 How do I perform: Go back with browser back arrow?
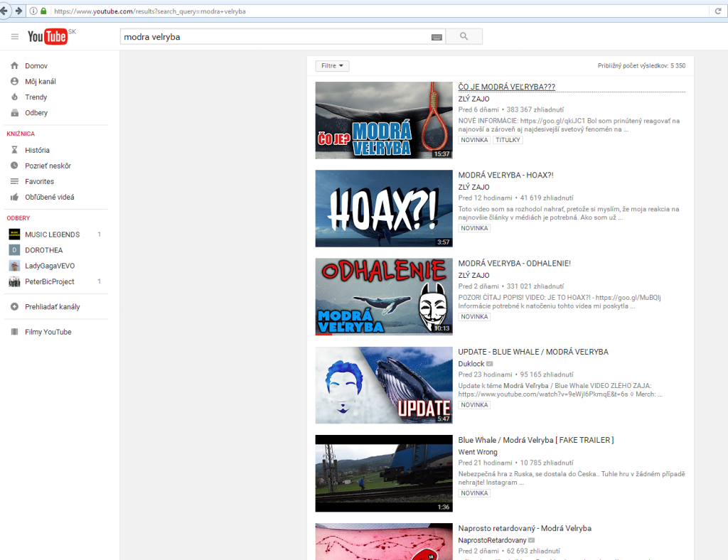(x=4, y=11)
